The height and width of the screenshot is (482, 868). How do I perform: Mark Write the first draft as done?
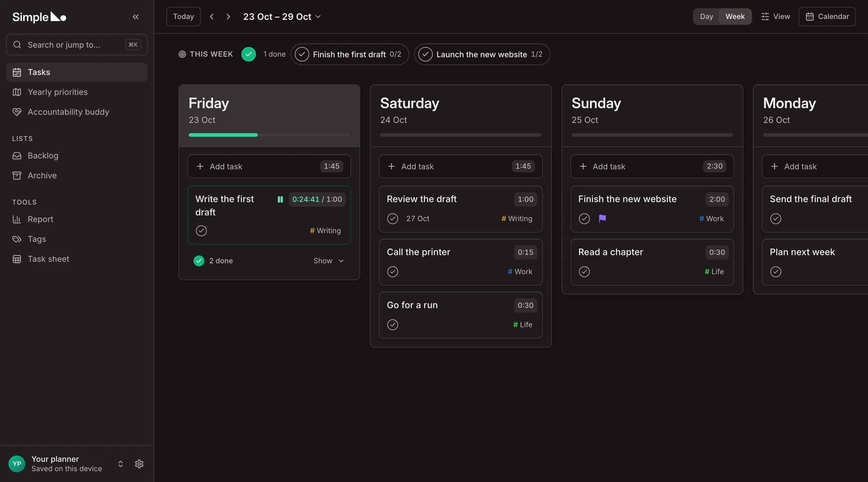201,231
